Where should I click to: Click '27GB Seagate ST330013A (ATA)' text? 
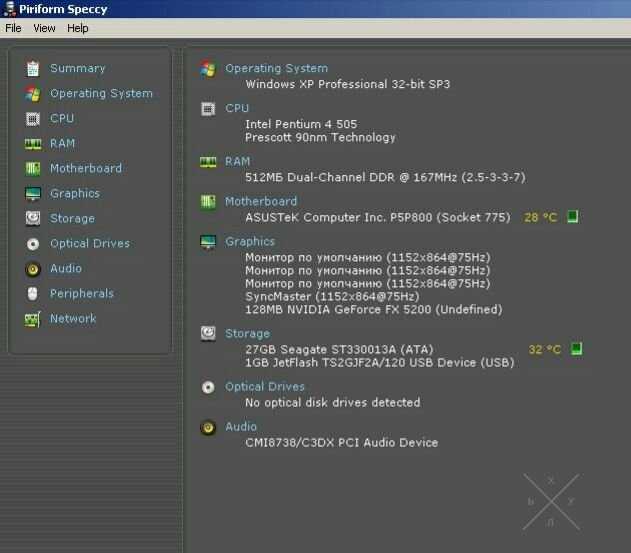[x=339, y=349]
